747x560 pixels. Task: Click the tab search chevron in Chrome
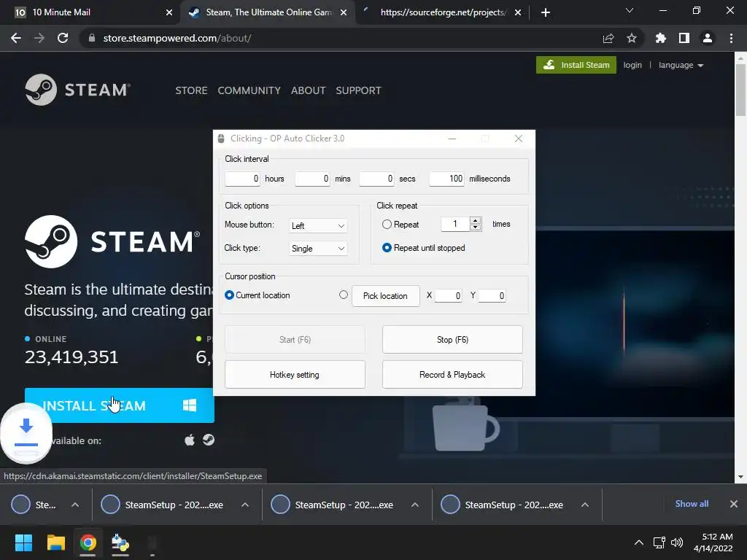[x=630, y=10]
